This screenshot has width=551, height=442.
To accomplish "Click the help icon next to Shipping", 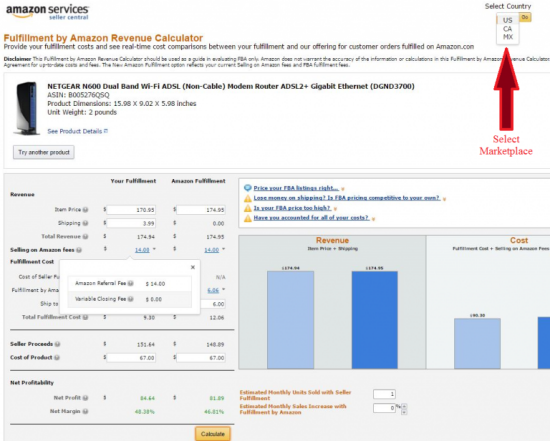I will [85, 223].
